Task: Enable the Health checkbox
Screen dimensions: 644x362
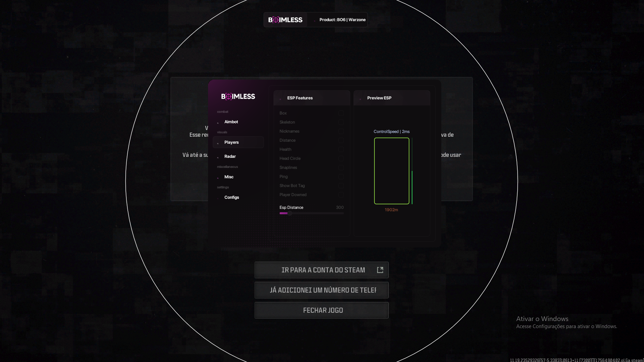Action: pyautogui.click(x=341, y=149)
